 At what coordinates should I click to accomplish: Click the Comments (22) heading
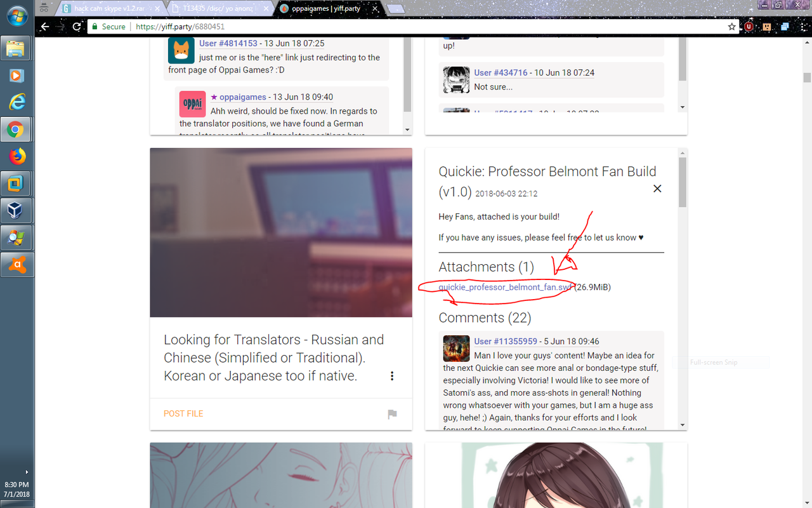485,317
